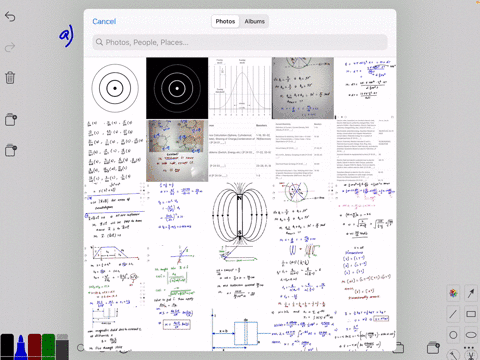Screen dimensions: 480x360
Task: Select the gray eraser tool
Action: (x=62, y=347)
